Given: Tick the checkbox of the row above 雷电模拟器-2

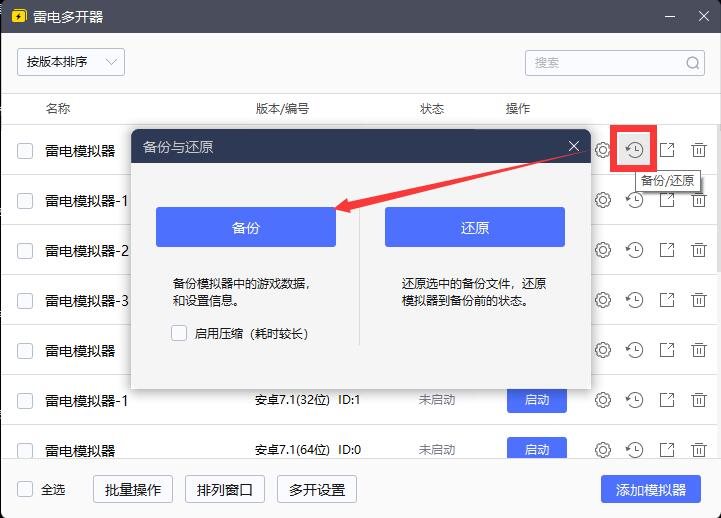Looking at the screenshot, I should (25, 201).
